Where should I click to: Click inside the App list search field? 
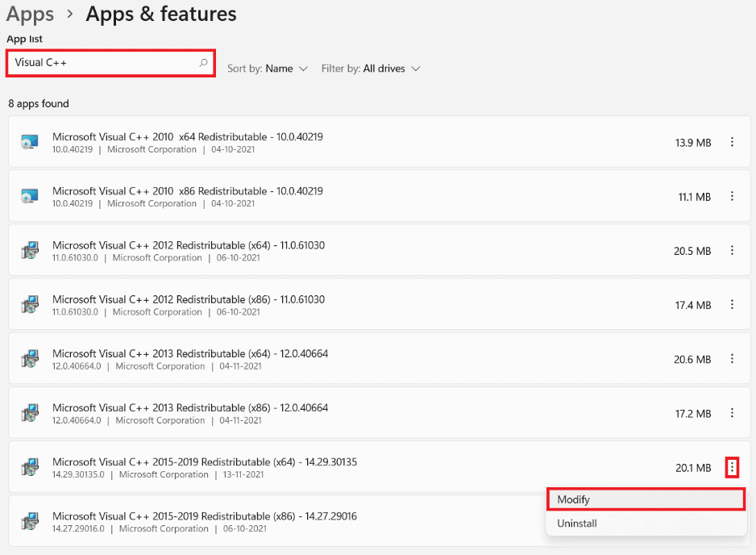point(105,62)
